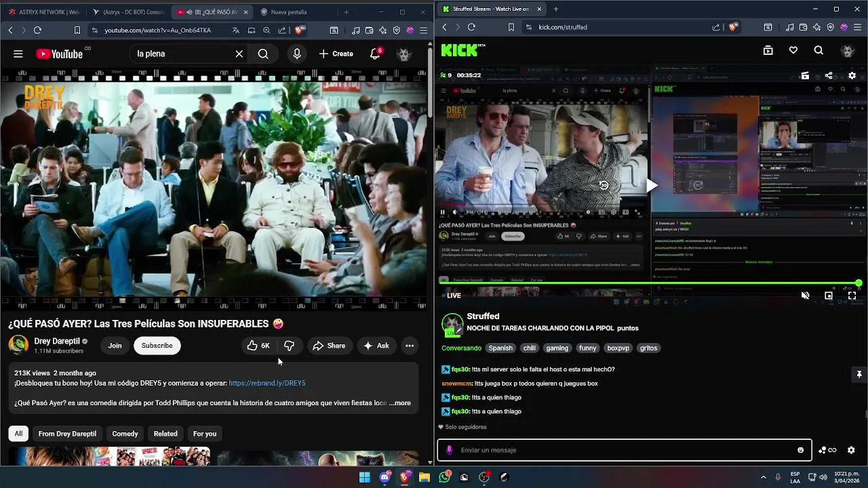Click the Kick chat message input
This screenshot has height=488, width=868.
[x=624, y=450]
